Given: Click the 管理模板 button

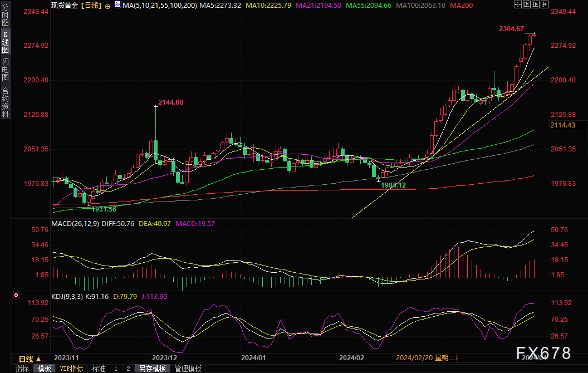Looking at the screenshot, I should coord(188,369).
